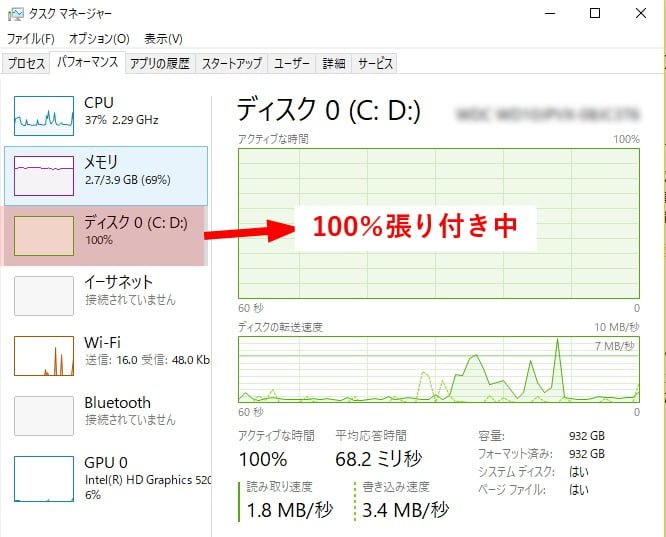Maximize the Task Manager window
The width and height of the screenshot is (666, 537).
595,13
